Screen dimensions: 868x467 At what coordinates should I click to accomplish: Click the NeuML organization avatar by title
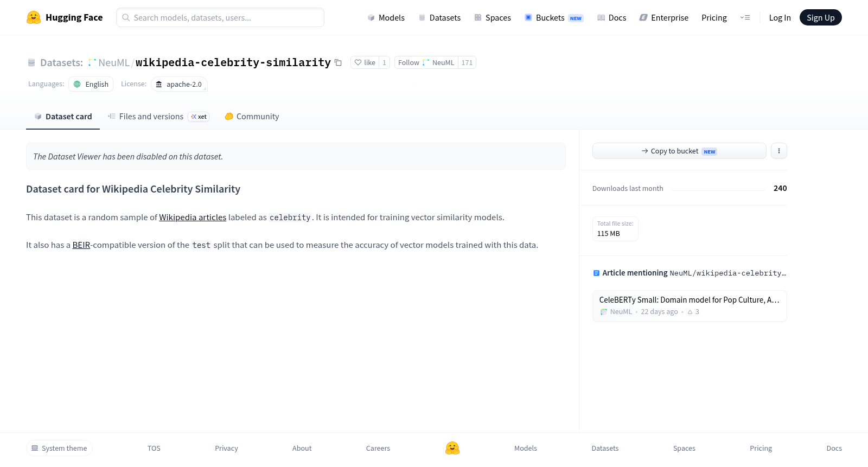click(x=92, y=62)
